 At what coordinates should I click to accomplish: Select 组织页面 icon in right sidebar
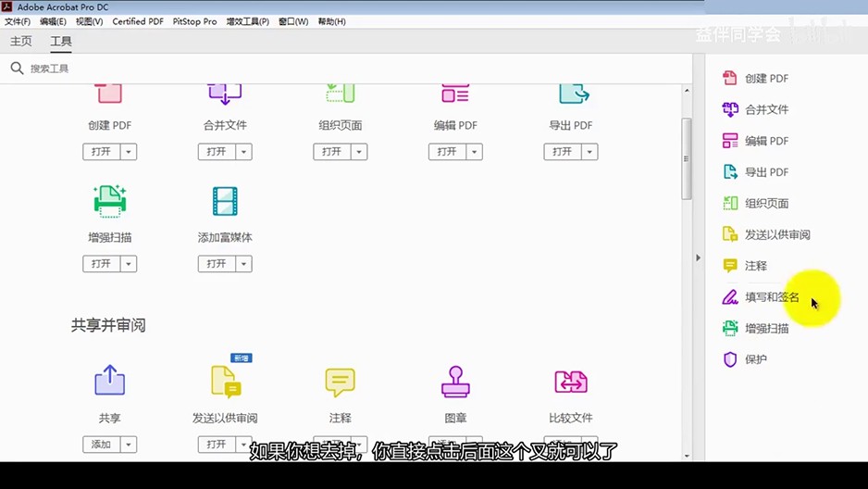(x=730, y=203)
